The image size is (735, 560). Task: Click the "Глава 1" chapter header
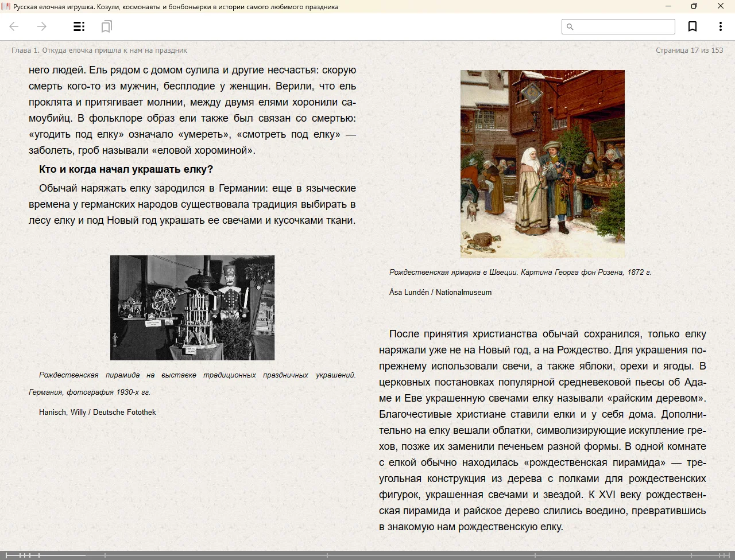coord(99,50)
